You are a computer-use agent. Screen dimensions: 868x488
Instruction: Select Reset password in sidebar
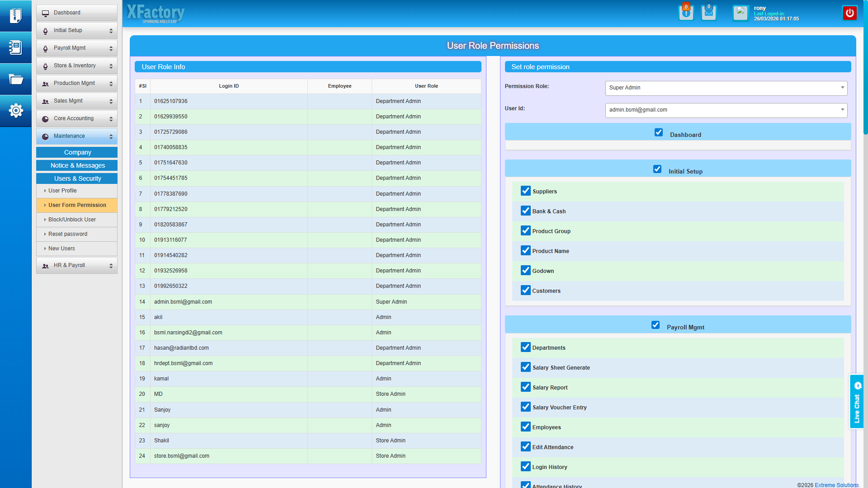coord(68,234)
